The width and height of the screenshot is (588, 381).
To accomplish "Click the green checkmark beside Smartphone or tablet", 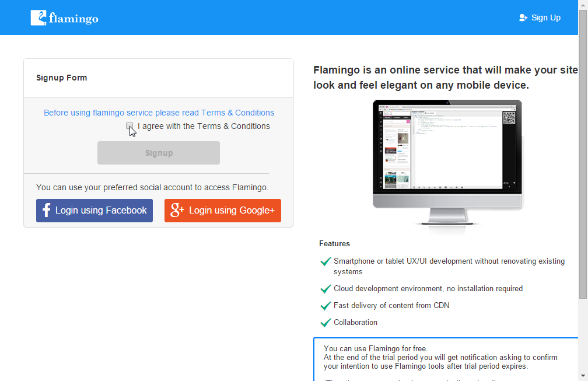I will pos(325,261).
